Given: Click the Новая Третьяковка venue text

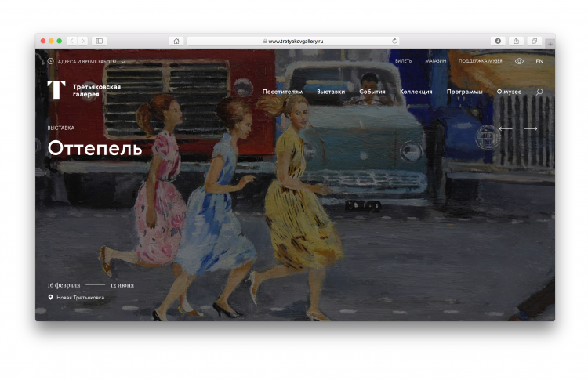Looking at the screenshot, I should tap(80, 298).
